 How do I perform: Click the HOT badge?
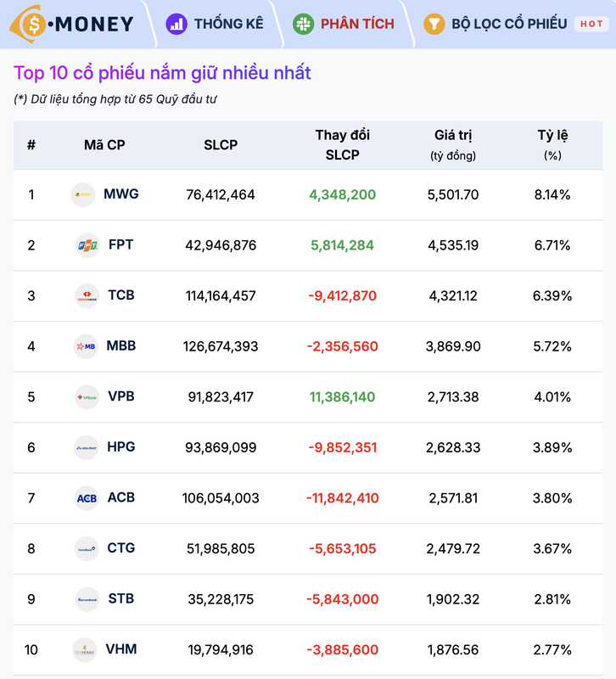(591, 24)
